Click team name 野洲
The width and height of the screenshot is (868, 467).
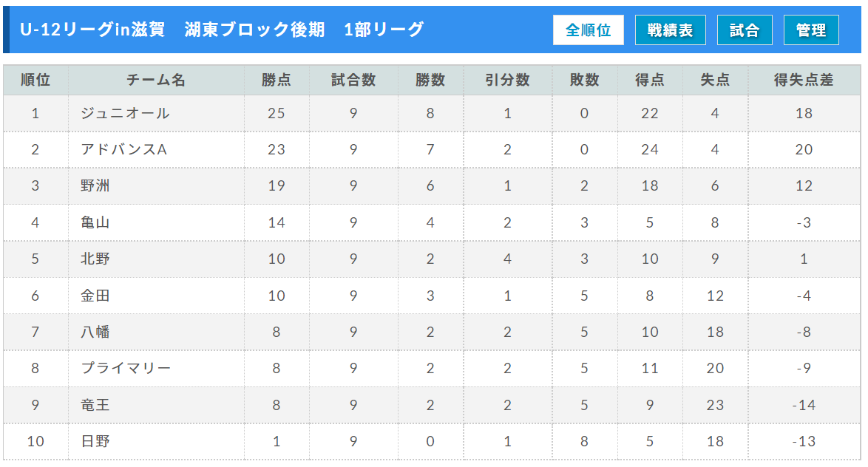[95, 186]
